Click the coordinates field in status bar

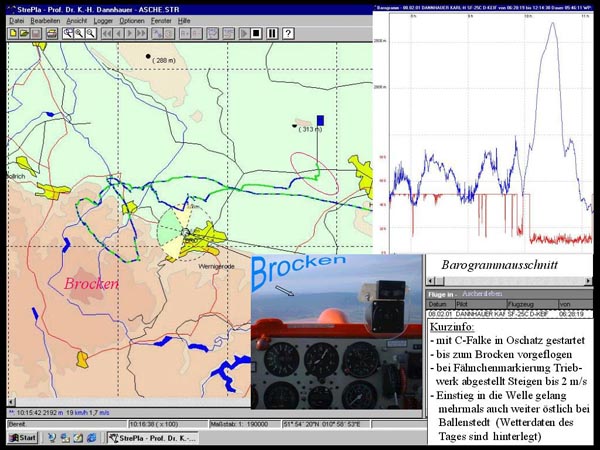(x=325, y=424)
